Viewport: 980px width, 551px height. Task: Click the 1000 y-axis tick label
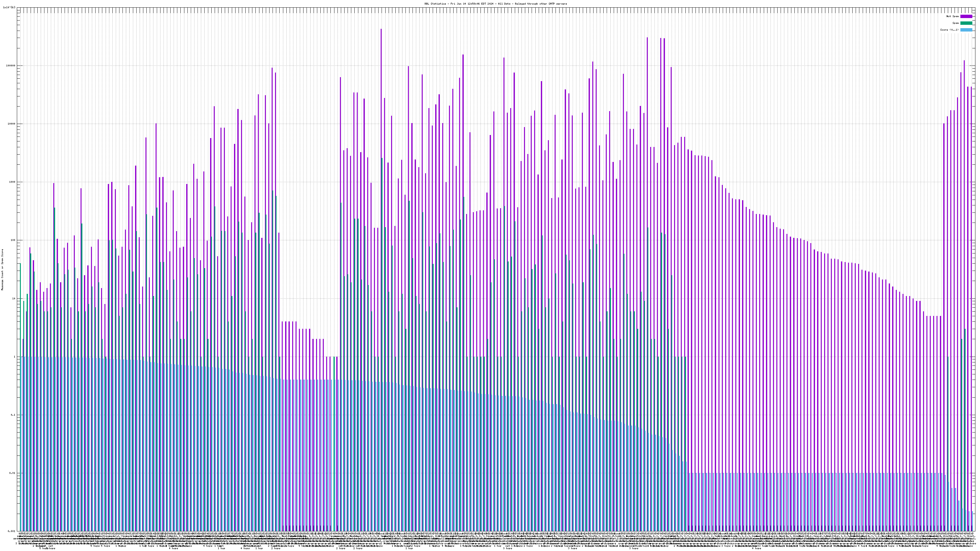coord(13,182)
